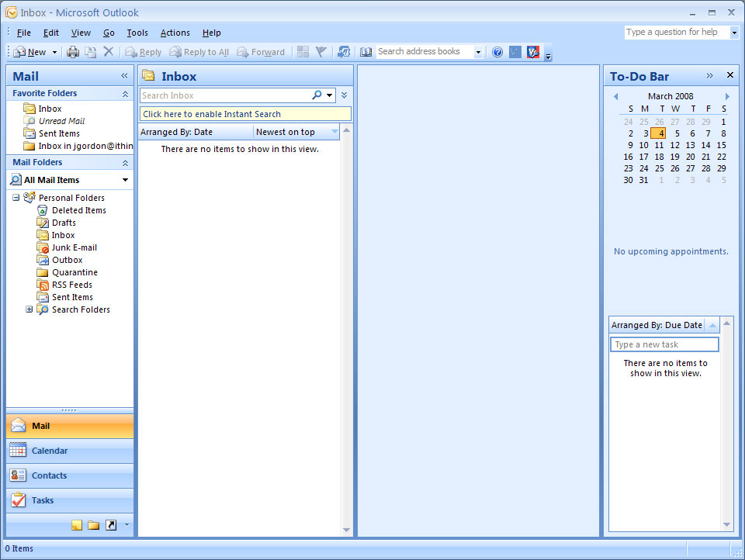Click the Delete X icon in toolbar
This screenshot has width=745, height=560.
[x=109, y=51]
